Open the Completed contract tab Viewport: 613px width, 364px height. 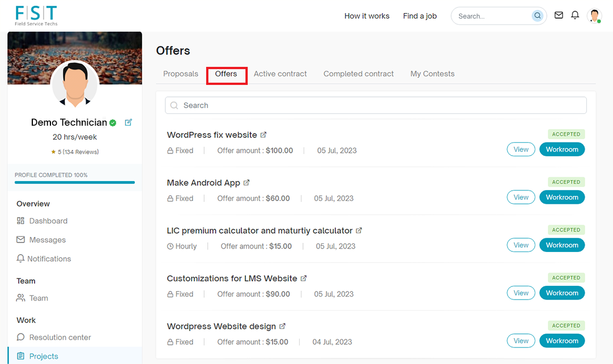(358, 74)
